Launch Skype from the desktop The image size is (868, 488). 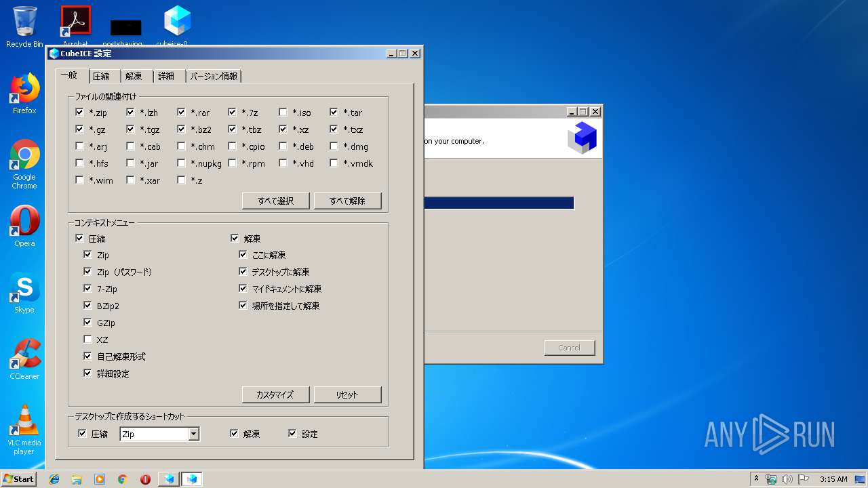[x=24, y=292]
